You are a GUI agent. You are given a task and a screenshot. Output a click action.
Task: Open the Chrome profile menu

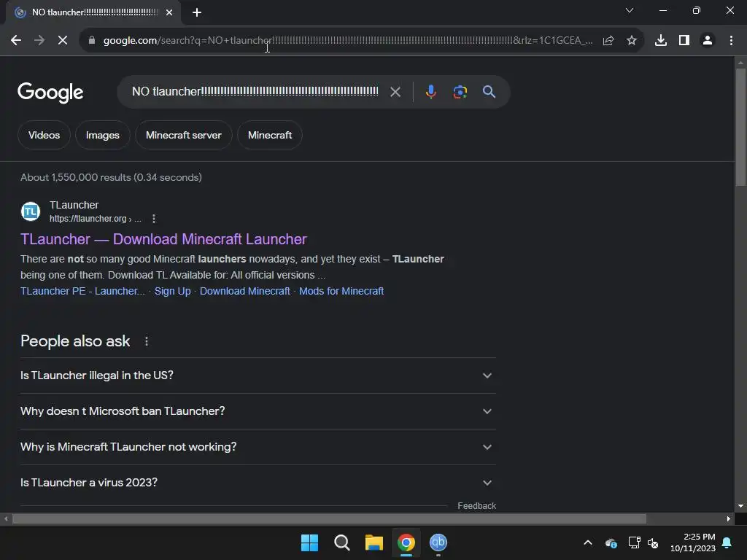pyautogui.click(x=708, y=41)
